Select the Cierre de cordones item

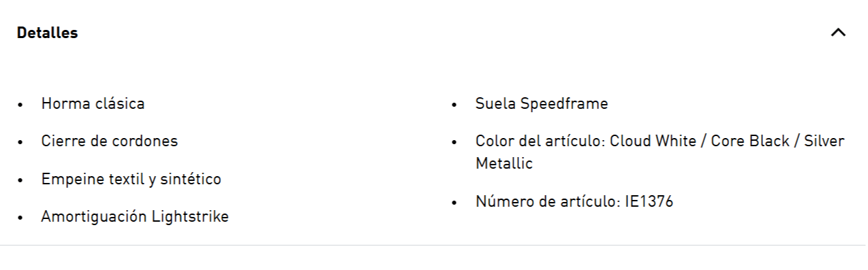coord(109,141)
